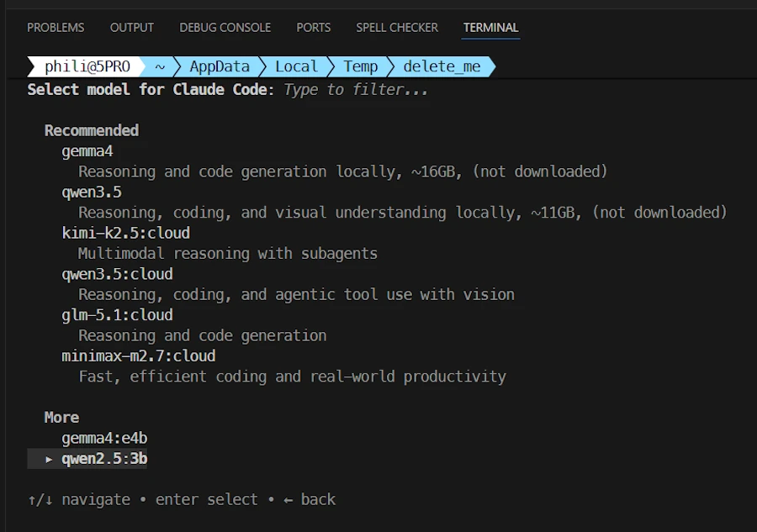757x532 pixels.
Task: Choose the gemma4 model entry
Action: click(87, 151)
